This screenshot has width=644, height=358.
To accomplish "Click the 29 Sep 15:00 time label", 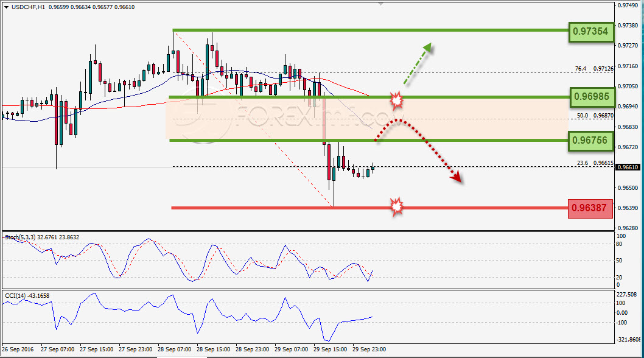I will click(330, 349).
